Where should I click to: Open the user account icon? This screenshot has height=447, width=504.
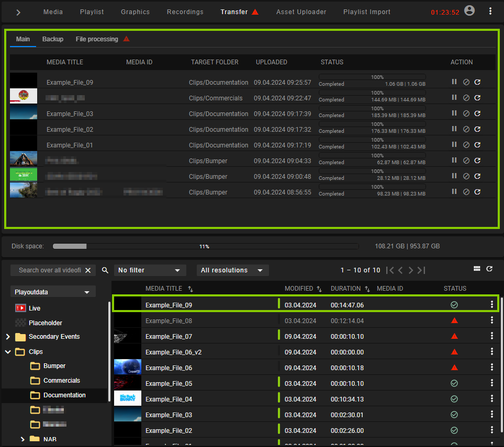469,10
